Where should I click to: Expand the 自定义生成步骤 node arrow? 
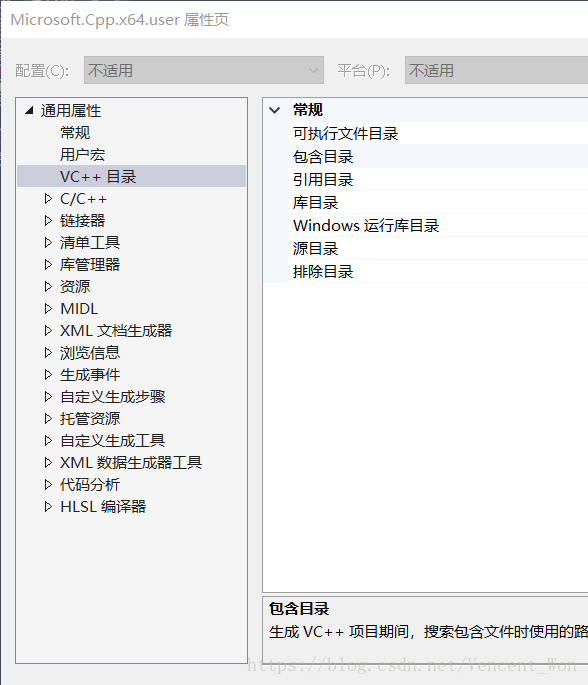click(x=48, y=397)
